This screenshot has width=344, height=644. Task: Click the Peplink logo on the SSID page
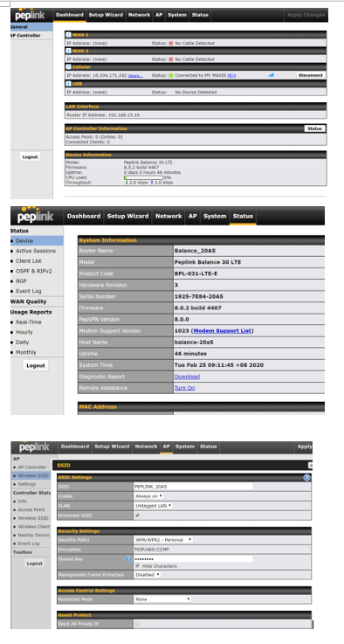click(34, 447)
